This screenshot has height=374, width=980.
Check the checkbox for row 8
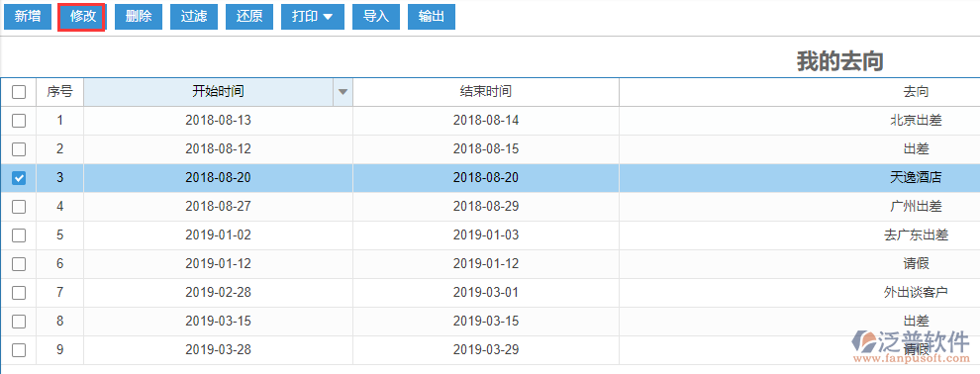(19, 322)
